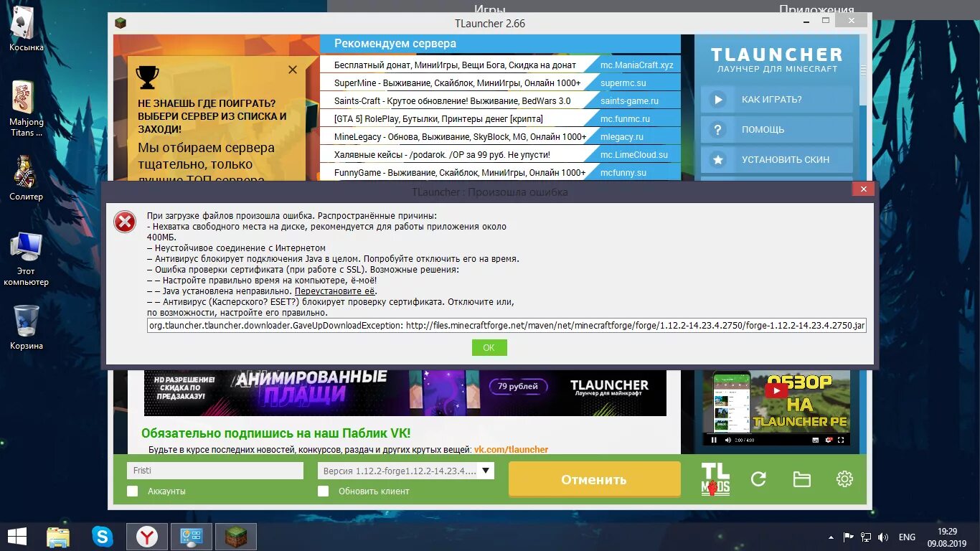Image resolution: width=980 pixels, height=551 pixels.
Task: Open Yandex browser from taskbar
Action: coord(147,537)
